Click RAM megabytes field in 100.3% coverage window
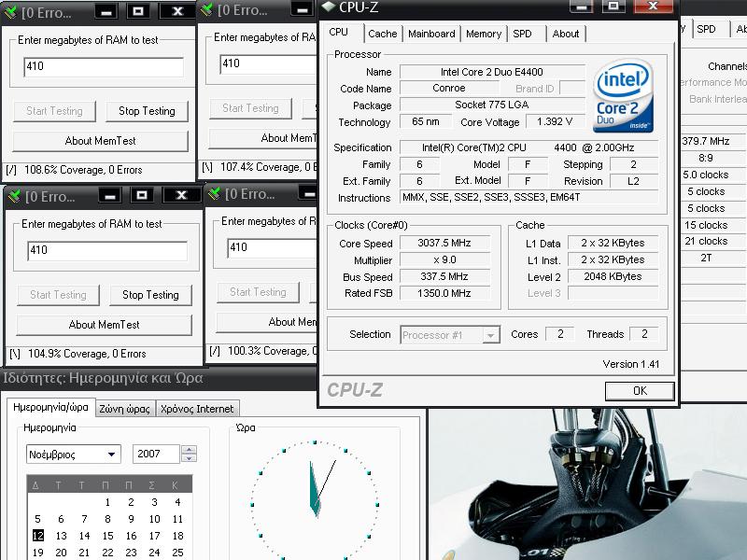Viewport: 747px width, 560px height. click(272, 247)
